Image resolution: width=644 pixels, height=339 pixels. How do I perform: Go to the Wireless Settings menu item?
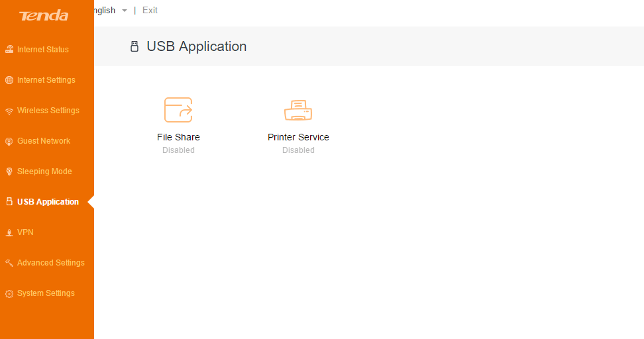point(48,111)
